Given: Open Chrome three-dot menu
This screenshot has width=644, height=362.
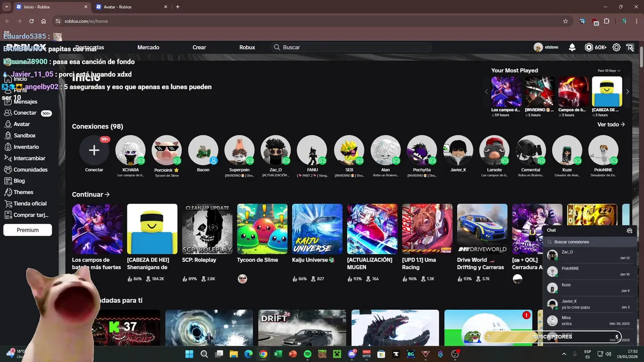Looking at the screenshot, I should 636,21.
